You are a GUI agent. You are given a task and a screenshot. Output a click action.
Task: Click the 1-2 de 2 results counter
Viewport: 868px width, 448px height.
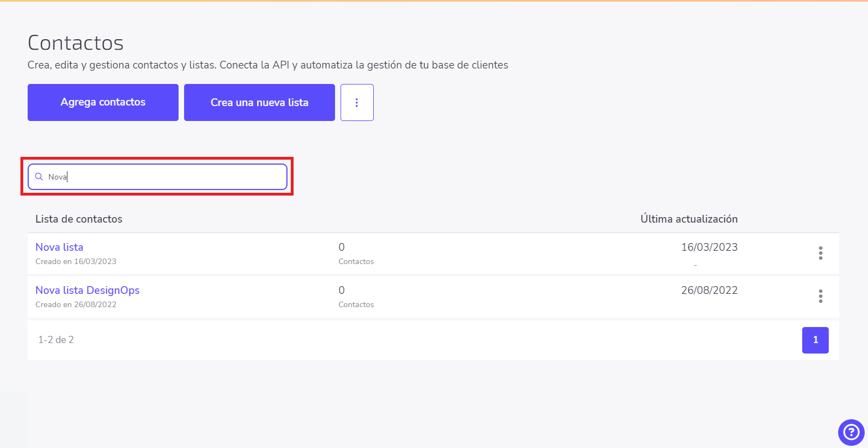point(56,340)
